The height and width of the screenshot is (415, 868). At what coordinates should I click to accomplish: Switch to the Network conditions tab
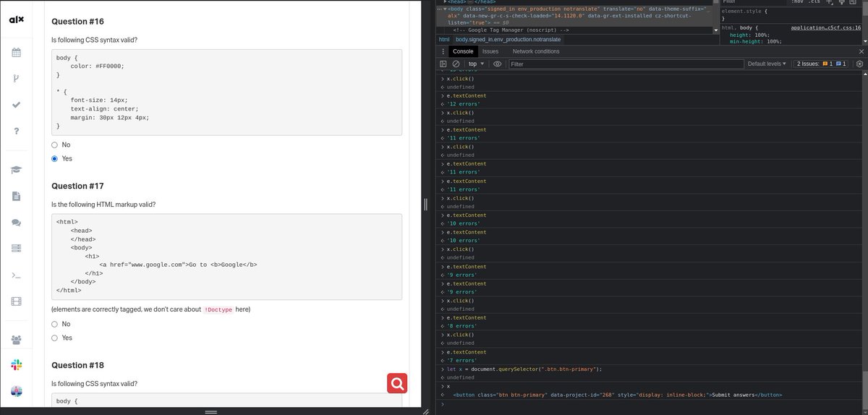click(536, 51)
